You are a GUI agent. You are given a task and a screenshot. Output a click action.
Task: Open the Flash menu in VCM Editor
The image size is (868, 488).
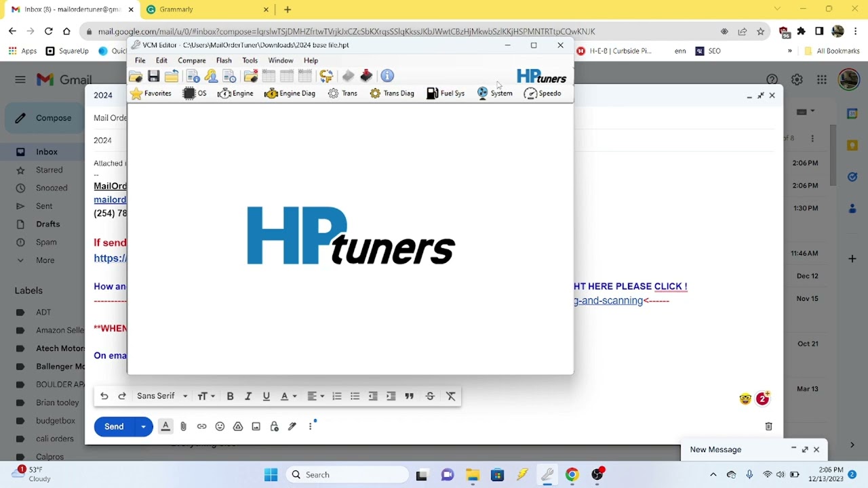[224, 60]
